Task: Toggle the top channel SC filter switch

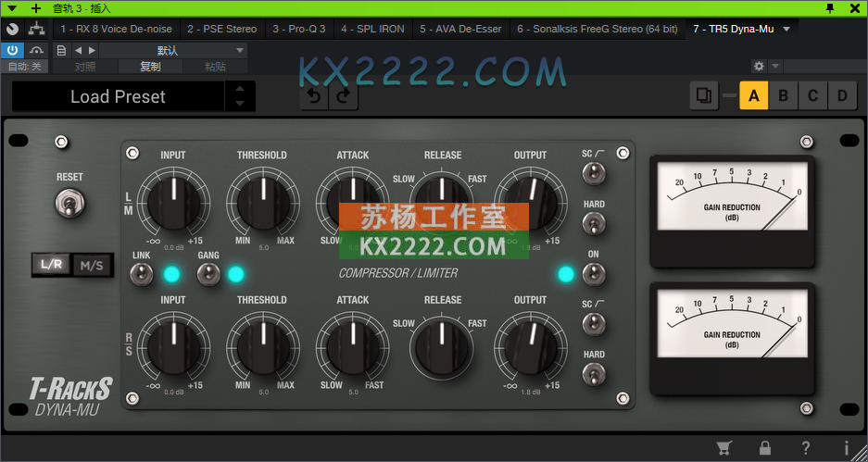Action: click(x=594, y=174)
